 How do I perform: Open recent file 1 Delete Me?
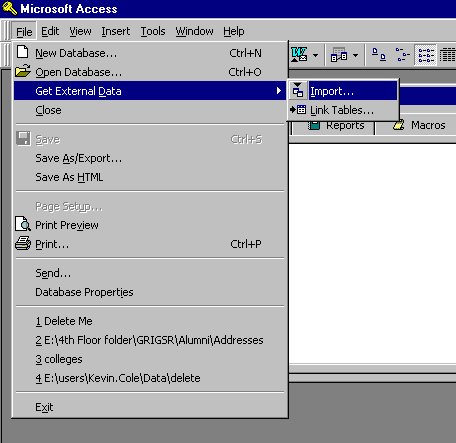coord(150,321)
